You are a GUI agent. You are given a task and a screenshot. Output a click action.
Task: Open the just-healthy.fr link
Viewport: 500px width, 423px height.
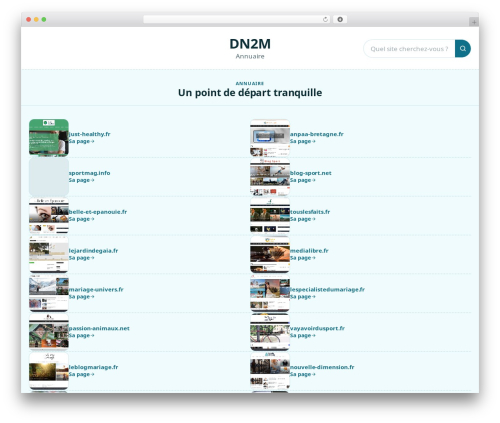pyautogui.click(x=89, y=134)
